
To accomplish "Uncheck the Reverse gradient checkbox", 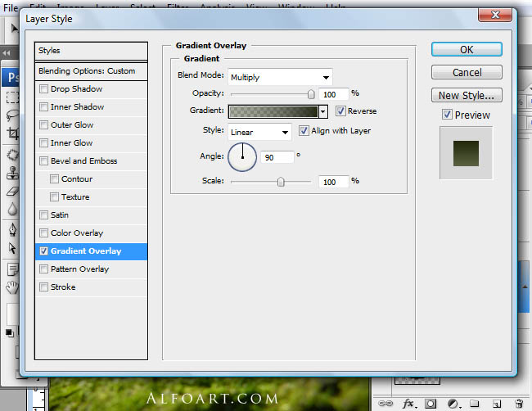I will tap(340, 111).
